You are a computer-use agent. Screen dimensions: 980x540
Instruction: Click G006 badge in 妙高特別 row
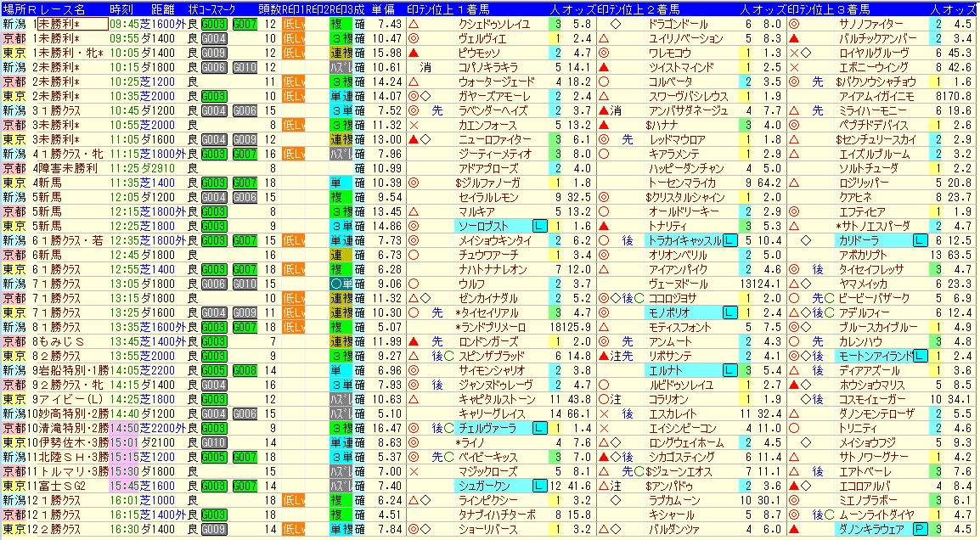(x=245, y=413)
